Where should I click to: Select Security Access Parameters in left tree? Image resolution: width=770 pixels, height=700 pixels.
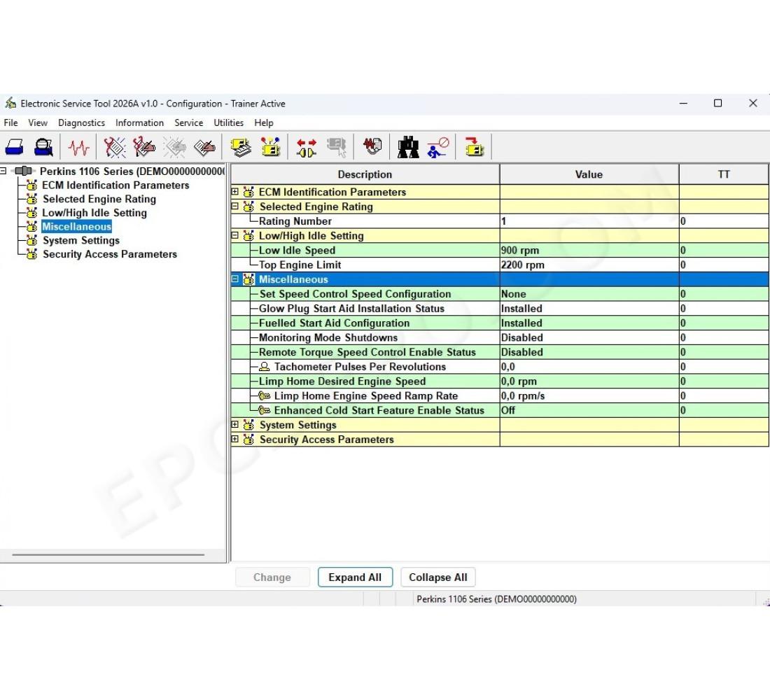(x=109, y=254)
